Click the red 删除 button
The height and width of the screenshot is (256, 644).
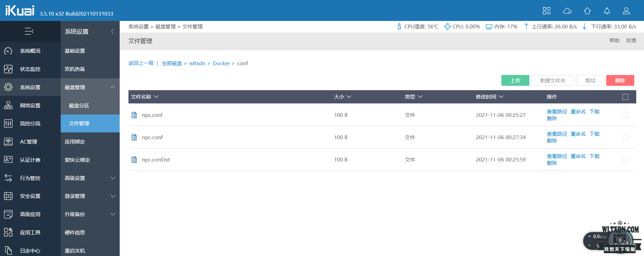coord(620,80)
